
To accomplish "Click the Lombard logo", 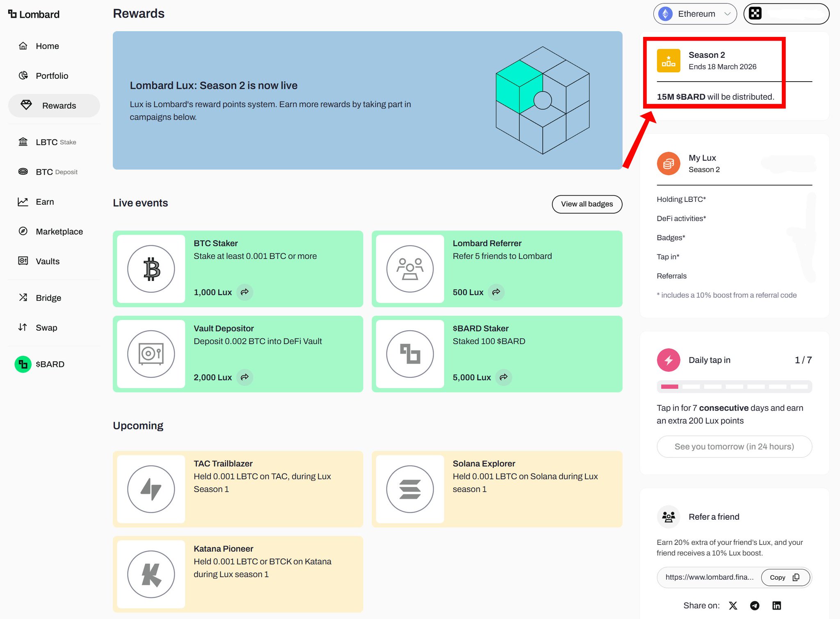I will 34,14.
